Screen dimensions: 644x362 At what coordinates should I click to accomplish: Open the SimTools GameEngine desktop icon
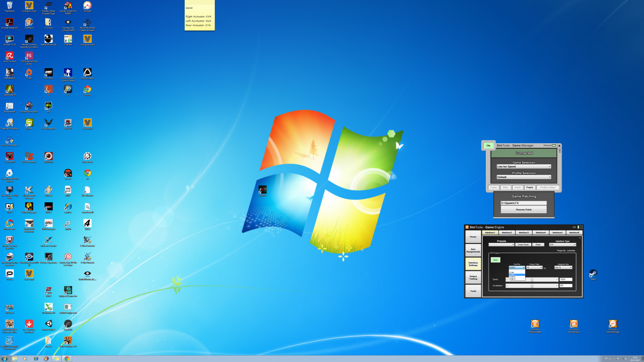pyautogui.click(x=574, y=326)
